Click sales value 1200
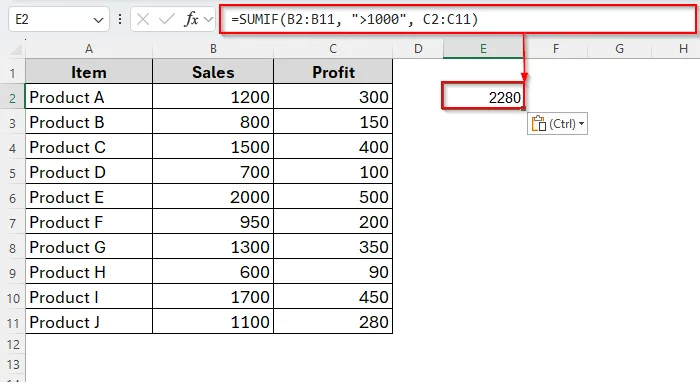 click(213, 97)
